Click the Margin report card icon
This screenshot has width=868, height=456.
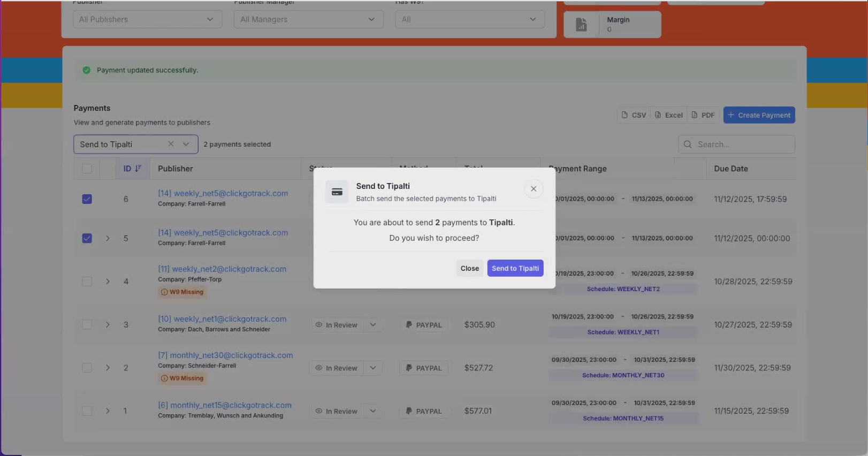[x=581, y=25]
